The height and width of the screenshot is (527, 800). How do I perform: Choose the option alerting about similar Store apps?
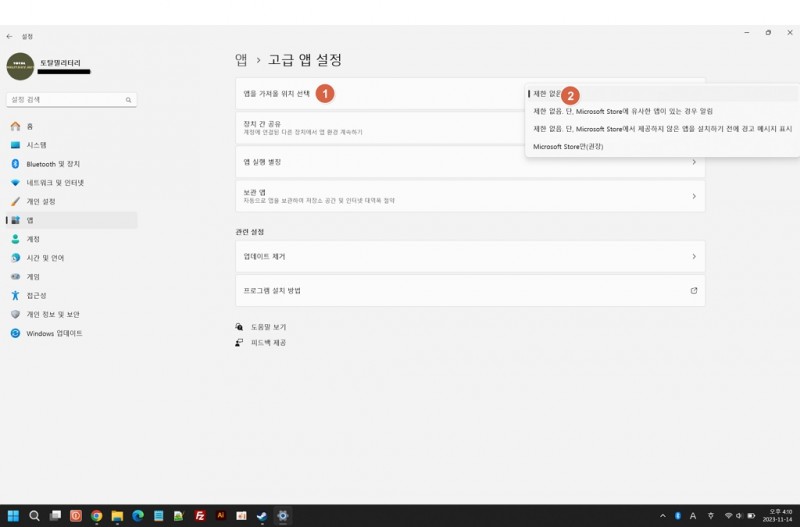click(x=662, y=111)
